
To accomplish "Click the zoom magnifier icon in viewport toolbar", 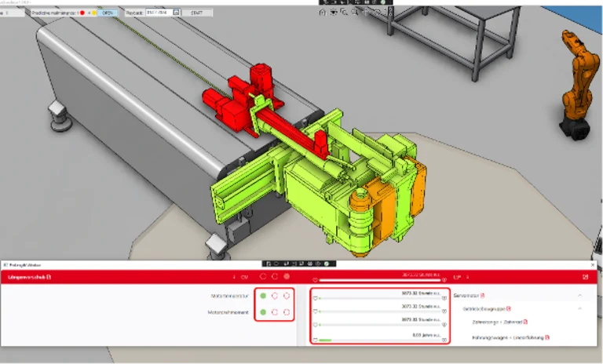I will 356,12.
